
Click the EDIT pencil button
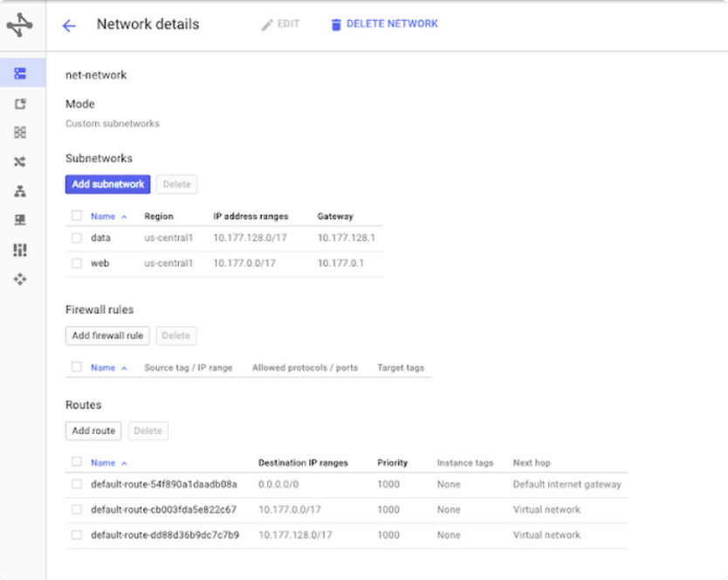click(280, 24)
